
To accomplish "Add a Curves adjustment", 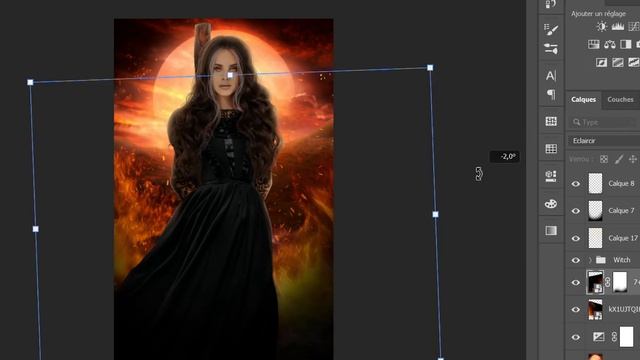I will pos(634,27).
